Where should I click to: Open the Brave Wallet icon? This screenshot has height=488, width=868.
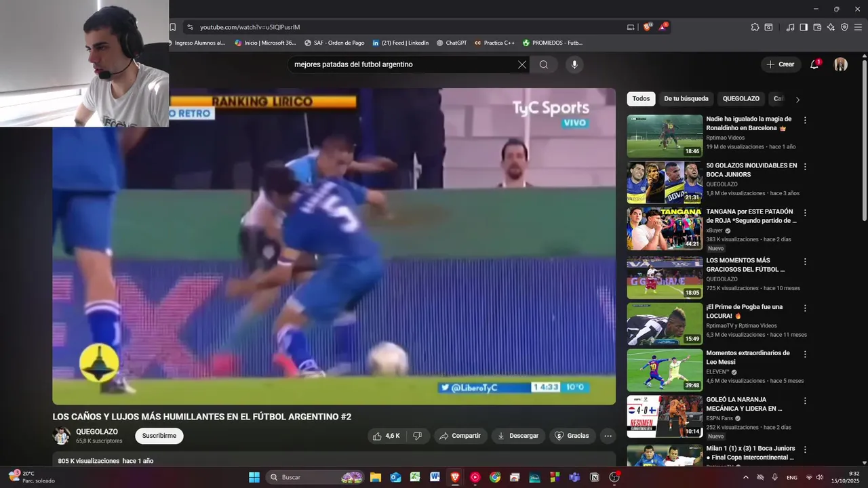pyautogui.click(x=817, y=27)
